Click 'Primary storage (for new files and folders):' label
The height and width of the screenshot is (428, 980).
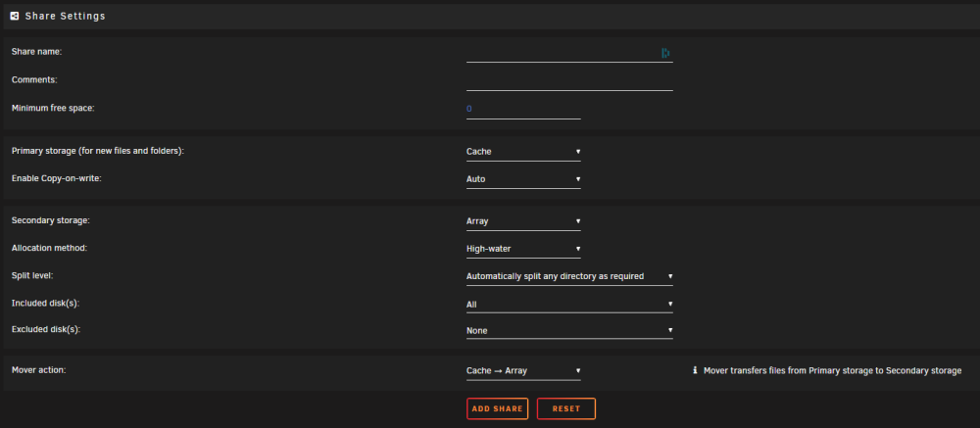(x=98, y=151)
